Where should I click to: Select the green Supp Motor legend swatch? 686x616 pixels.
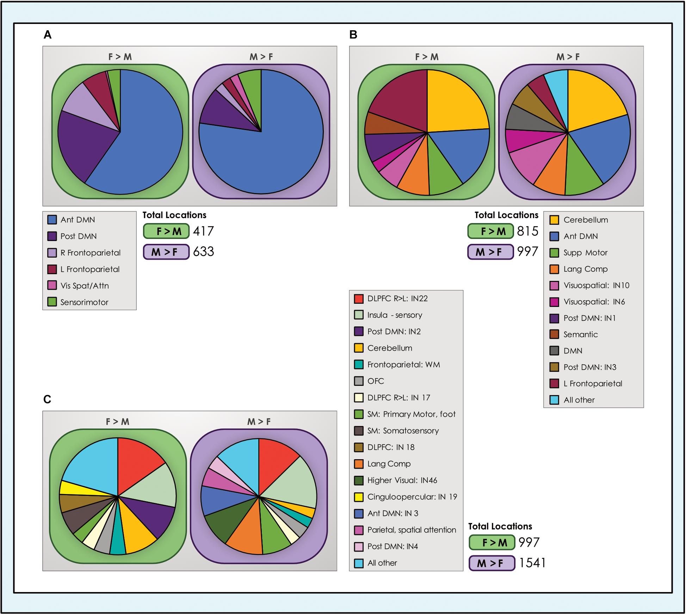coord(554,253)
